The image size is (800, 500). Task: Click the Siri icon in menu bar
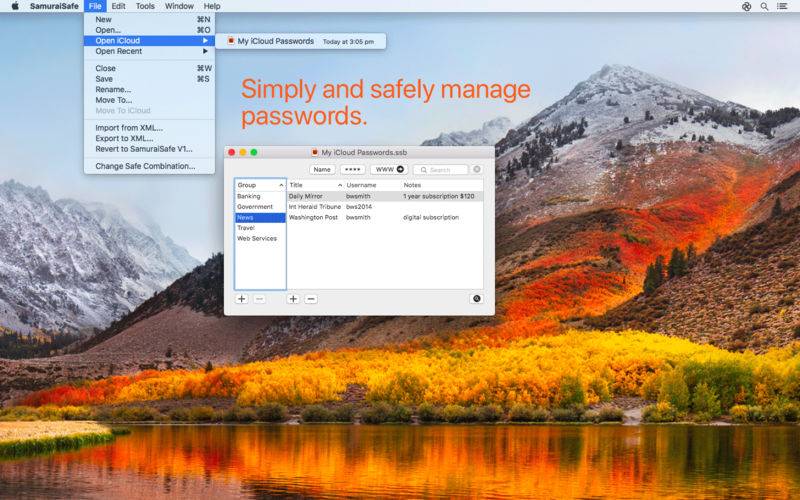click(746, 7)
